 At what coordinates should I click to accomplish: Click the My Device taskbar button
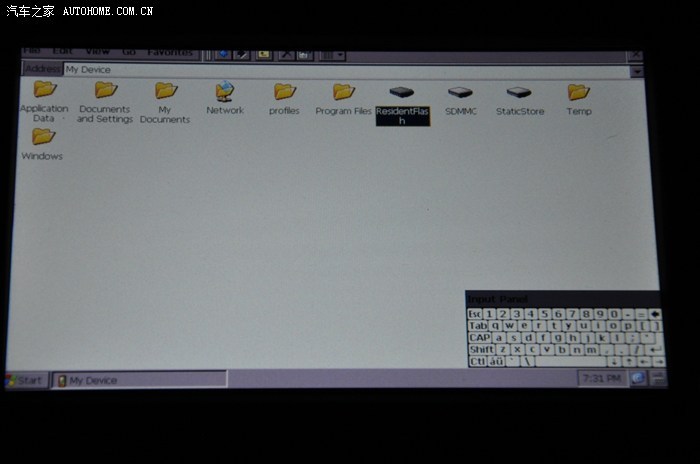[138, 381]
